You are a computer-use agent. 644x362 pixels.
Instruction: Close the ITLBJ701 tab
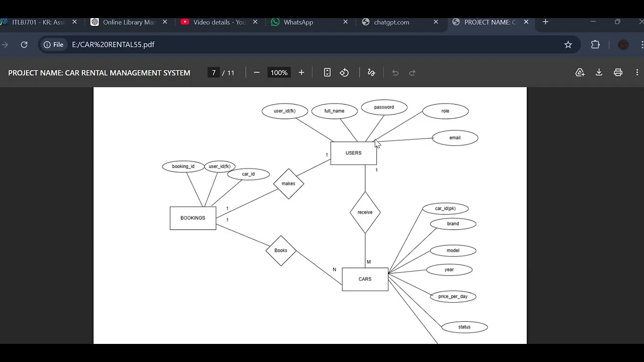pos(74,22)
